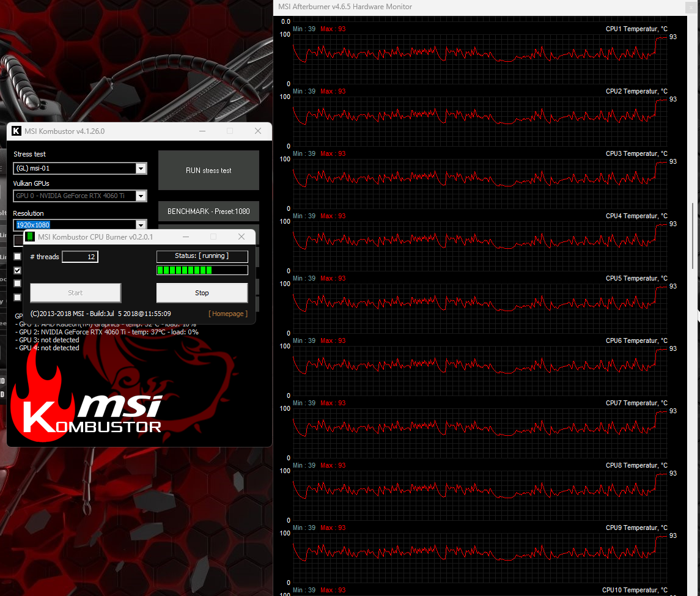
Task: Uncheck the checked Kombustor checkbox
Action: pos(17,270)
